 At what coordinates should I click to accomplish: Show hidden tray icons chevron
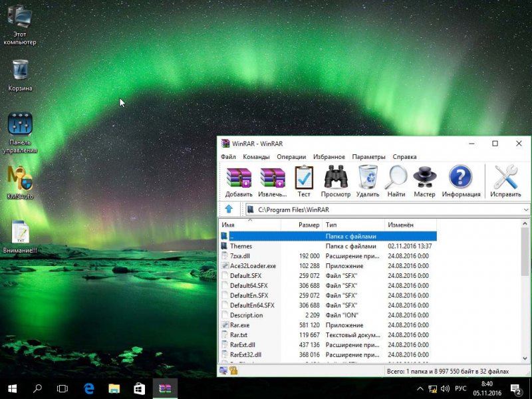click(x=420, y=389)
